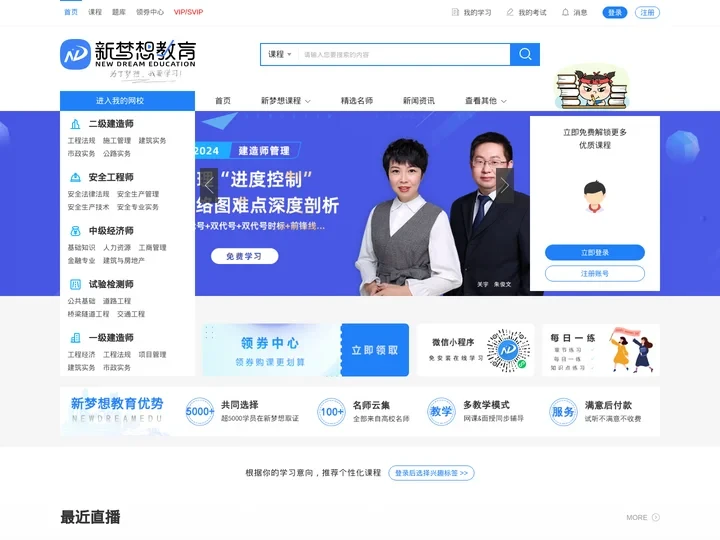
Task: Open 工程经济 under 一级建造师
Action: tap(81, 354)
